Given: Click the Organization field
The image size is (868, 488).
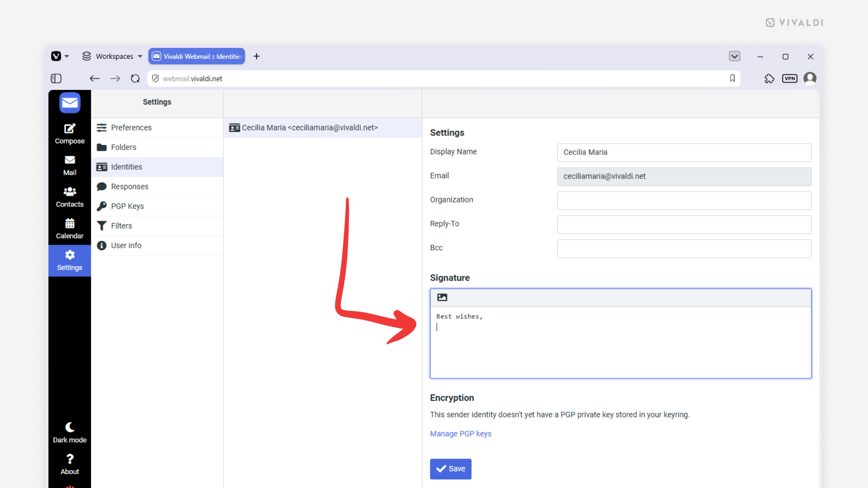Looking at the screenshot, I should click(684, 200).
